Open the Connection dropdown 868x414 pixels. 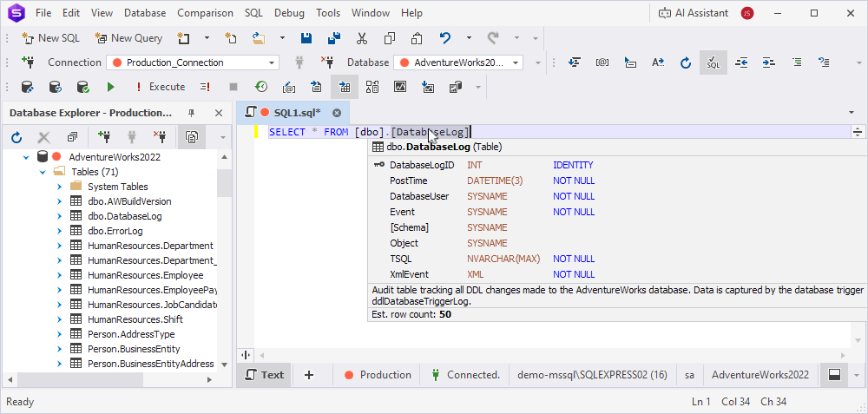coord(272,62)
